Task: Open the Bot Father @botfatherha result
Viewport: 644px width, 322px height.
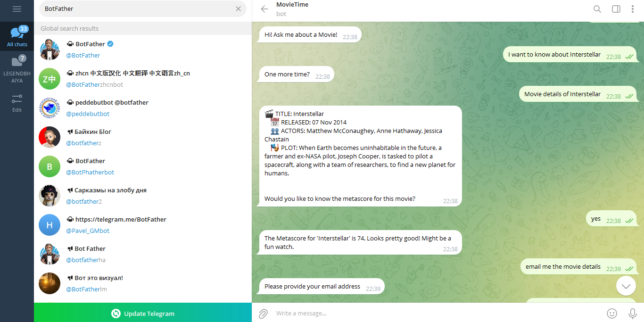Action: click(x=143, y=254)
